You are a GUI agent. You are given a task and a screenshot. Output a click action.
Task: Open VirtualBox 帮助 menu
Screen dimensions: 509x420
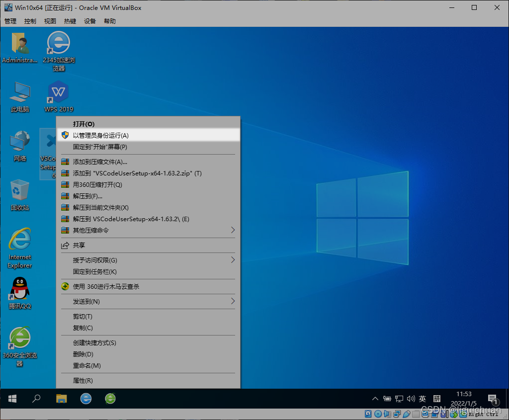click(110, 21)
